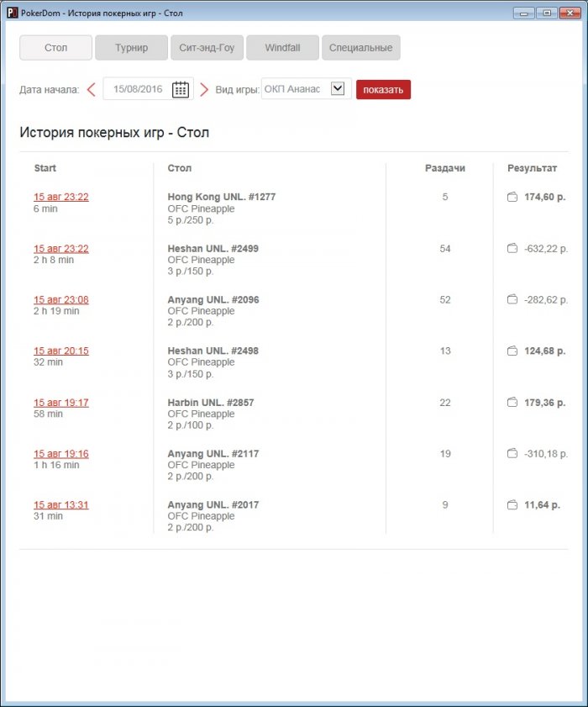Expand the Вид игры dropdown arrow
588x707 pixels.
tap(338, 88)
